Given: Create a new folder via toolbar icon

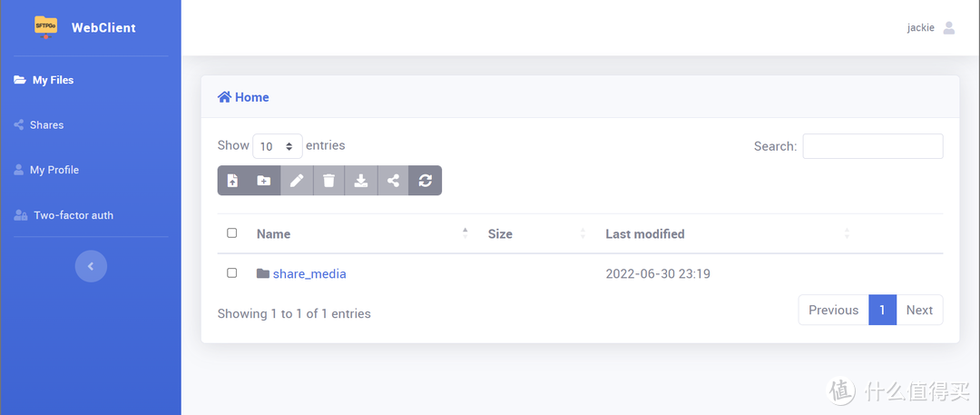Looking at the screenshot, I should (263, 181).
